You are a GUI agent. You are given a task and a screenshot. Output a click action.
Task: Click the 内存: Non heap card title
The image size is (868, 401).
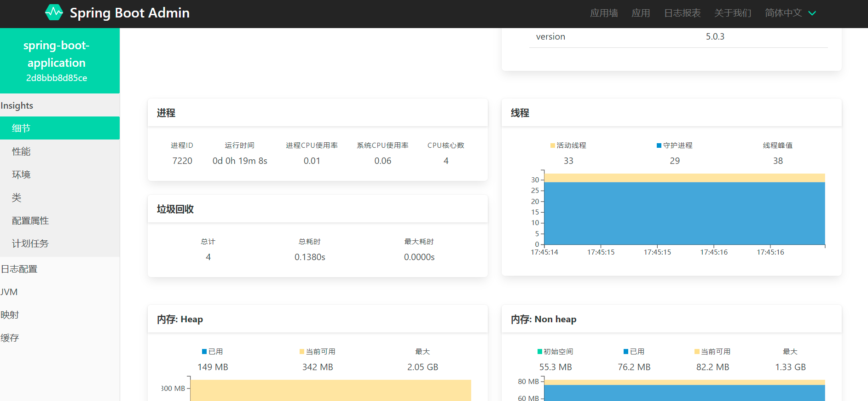(544, 319)
